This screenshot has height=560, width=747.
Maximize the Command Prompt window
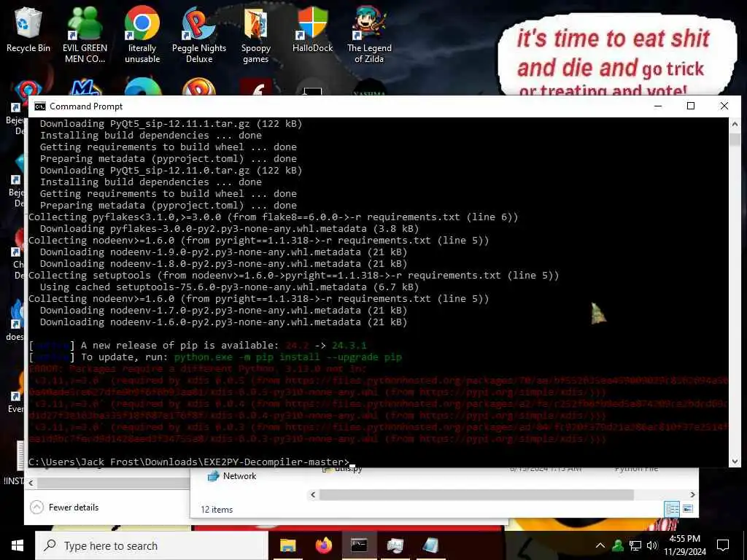pyautogui.click(x=691, y=106)
